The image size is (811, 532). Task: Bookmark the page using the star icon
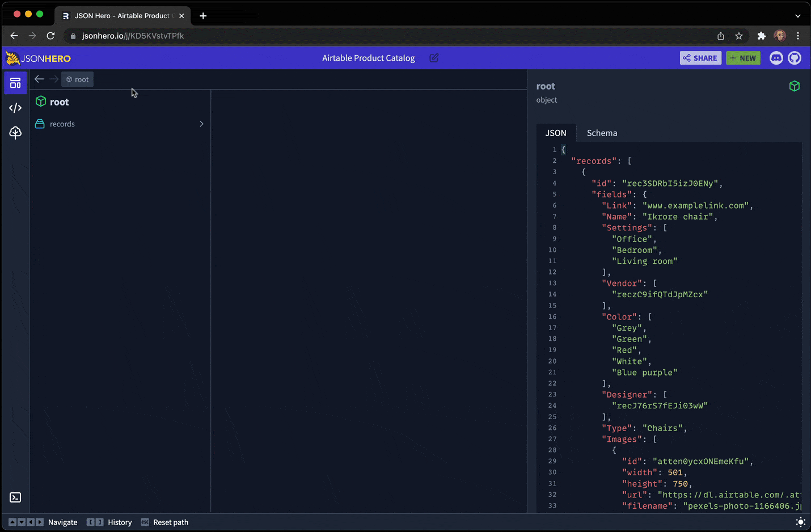739,35
